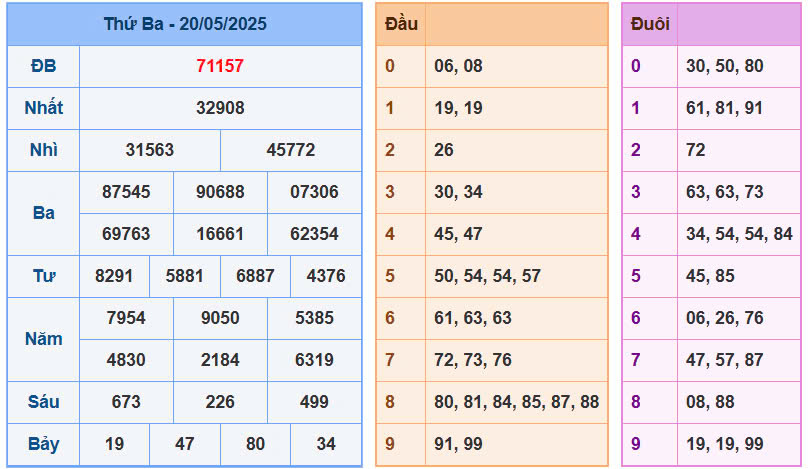Click "19, 19" in the Đầu table
809x469 pixels.
(x=458, y=108)
